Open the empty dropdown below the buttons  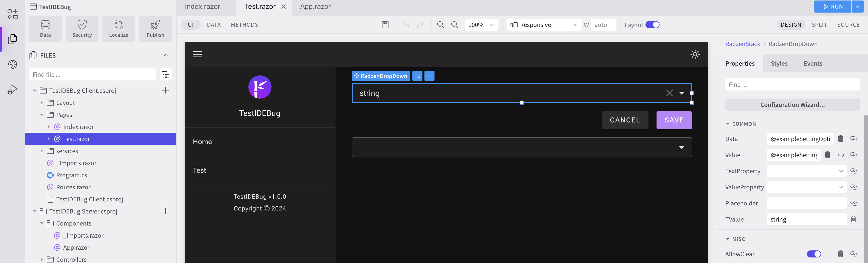[522, 147]
